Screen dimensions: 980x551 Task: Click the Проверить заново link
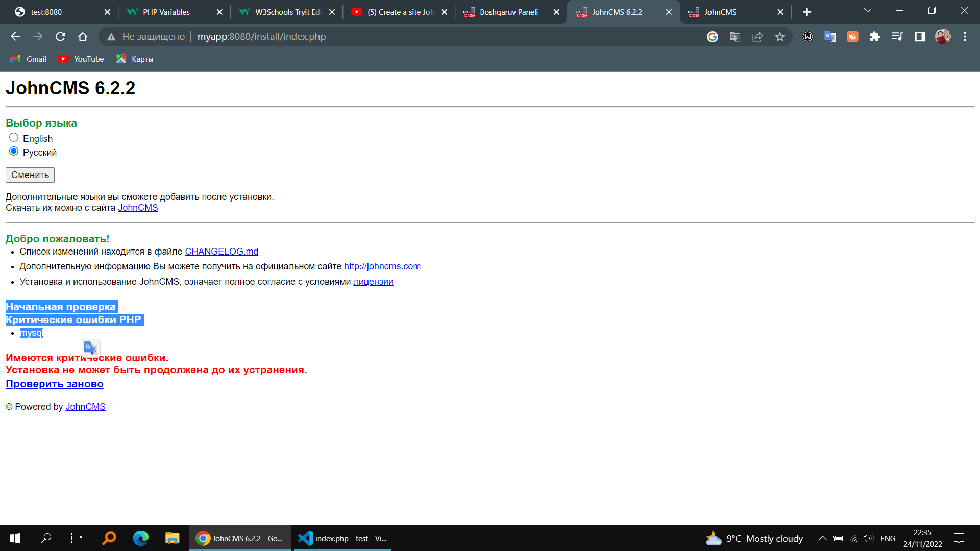[55, 384]
